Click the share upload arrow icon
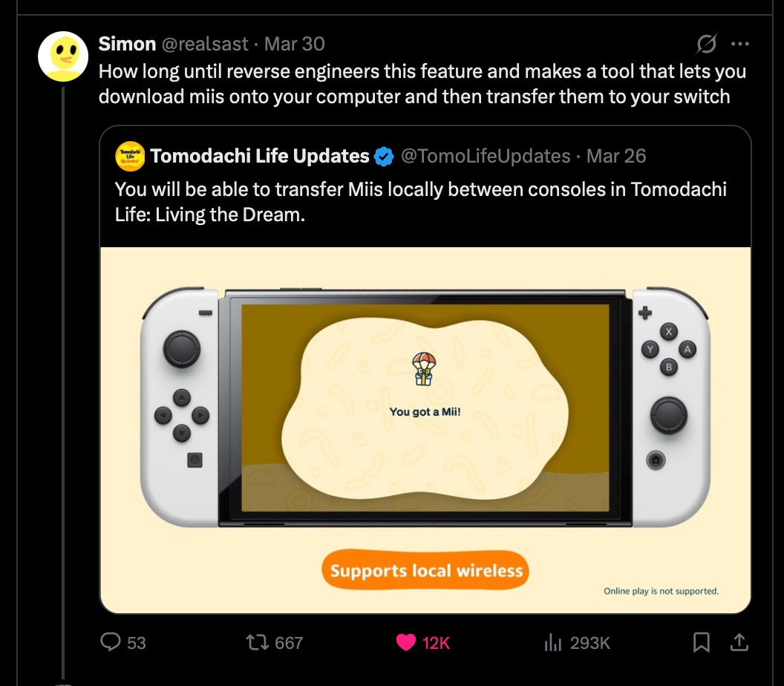Viewport: 784px width, 686px height. tap(739, 642)
